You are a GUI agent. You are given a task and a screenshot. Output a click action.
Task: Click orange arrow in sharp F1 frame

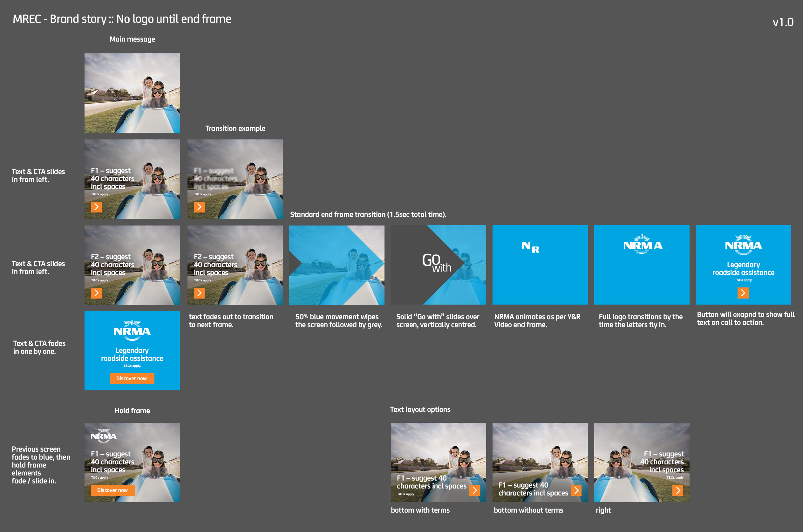96,207
